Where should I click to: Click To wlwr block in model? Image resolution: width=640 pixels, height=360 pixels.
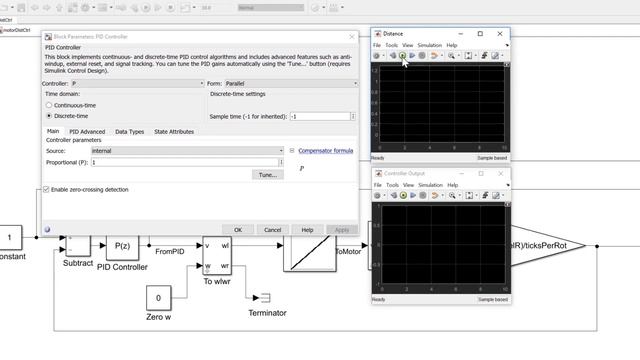click(x=217, y=256)
